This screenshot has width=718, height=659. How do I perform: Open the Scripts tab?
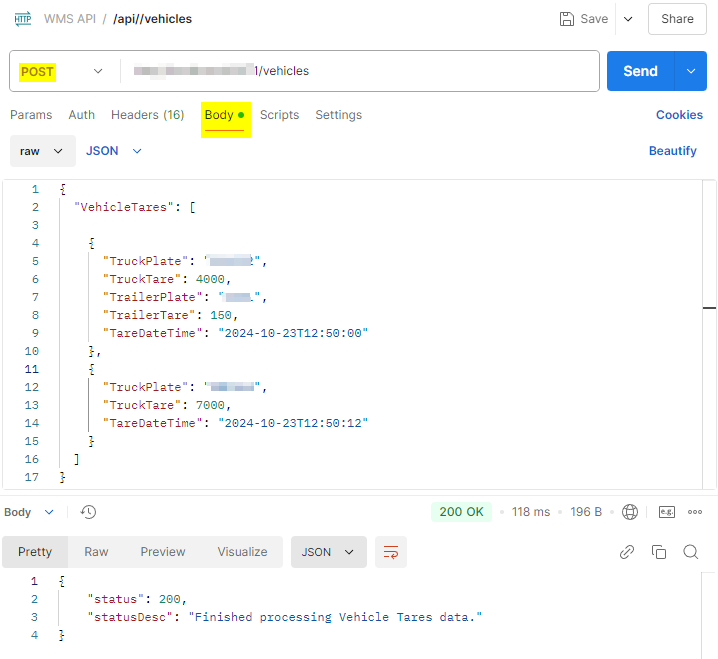pos(279,115)
